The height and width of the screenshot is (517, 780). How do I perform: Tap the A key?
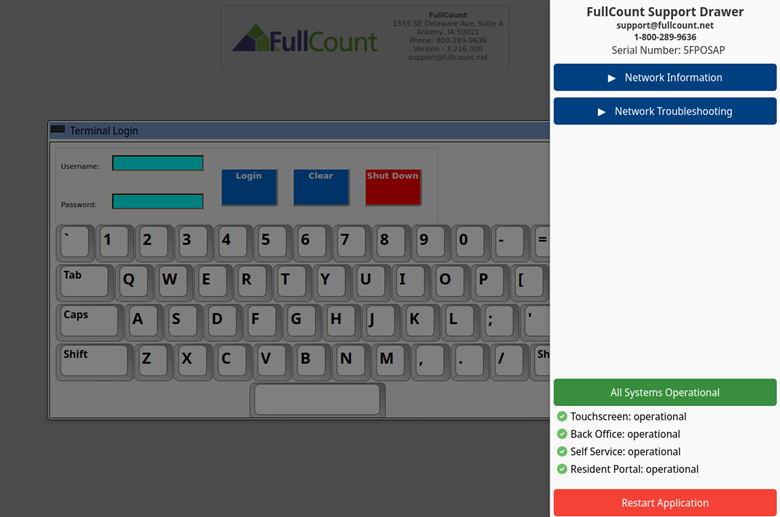coord(144,322)
